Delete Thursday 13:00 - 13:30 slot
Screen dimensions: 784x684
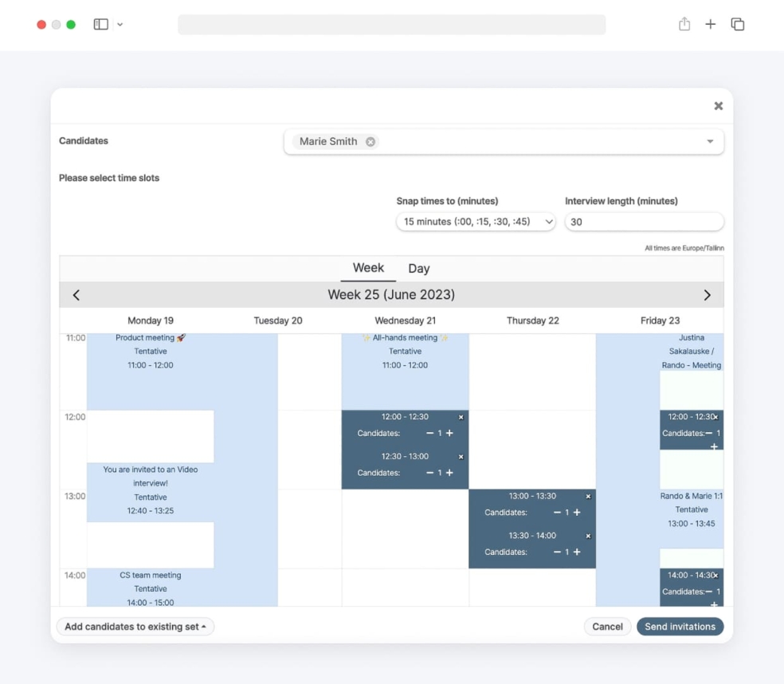pos(589,497)
